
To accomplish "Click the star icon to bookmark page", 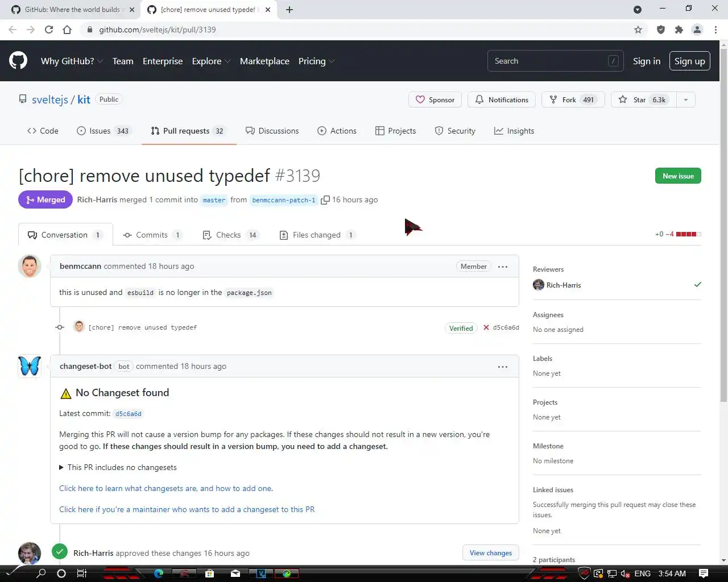I will (638, 30).
